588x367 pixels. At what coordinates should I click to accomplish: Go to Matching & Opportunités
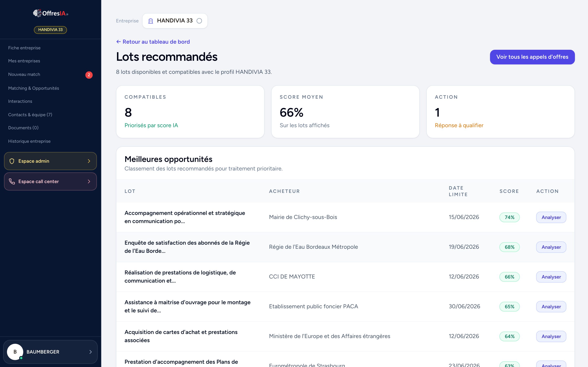point(33,88)
